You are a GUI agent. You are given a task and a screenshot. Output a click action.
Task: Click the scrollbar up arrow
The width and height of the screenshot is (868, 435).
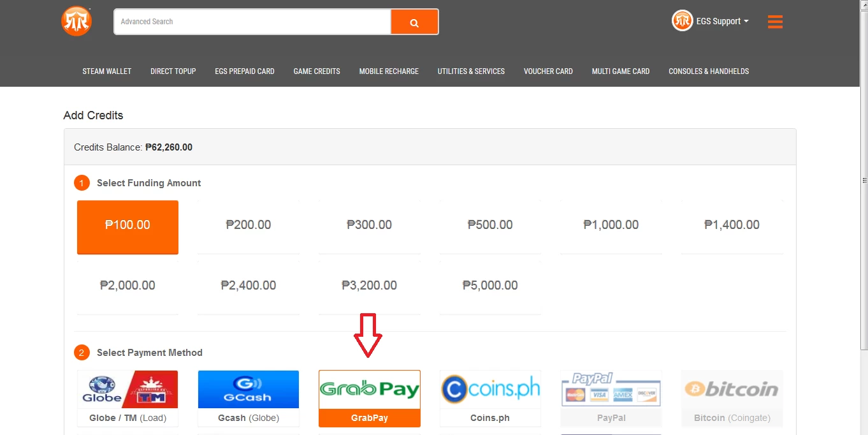(864, 5)
